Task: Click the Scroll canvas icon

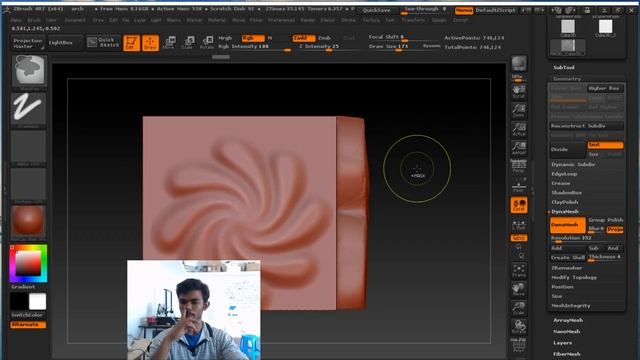Action: pyautogui.click(x=519, y=91)
